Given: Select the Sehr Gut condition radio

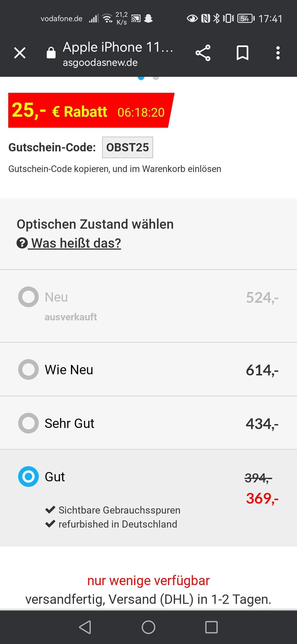Looking at the screenshot, I should [x=28, y=423].
